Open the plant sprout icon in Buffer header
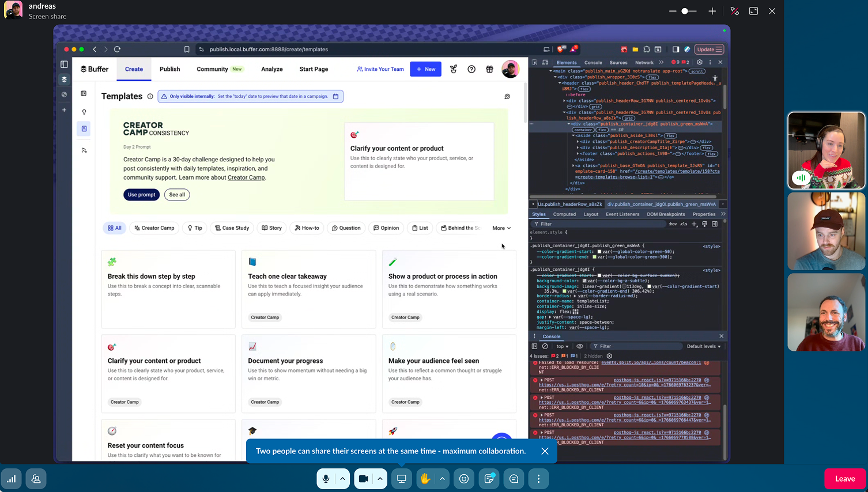 [454, 69]
